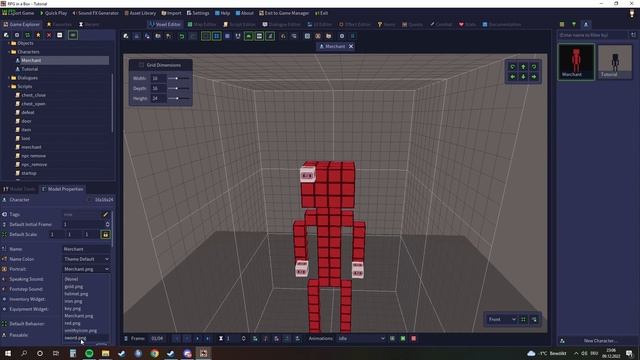Click the green undo arrow in voxel toolbar
The height and width of the screenshot is (360, 640).
[182, 36]
